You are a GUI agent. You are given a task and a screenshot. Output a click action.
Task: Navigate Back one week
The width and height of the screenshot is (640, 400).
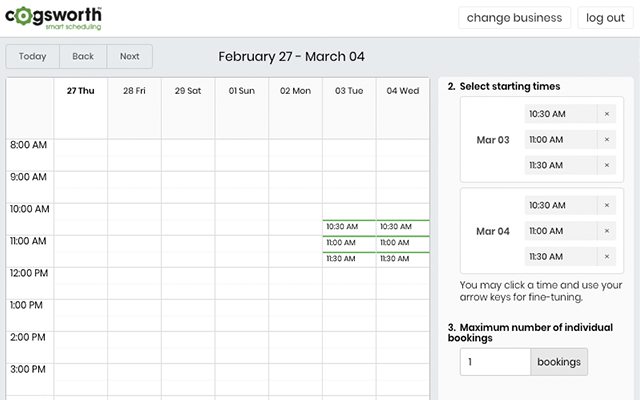pyautogui.click(x=83, y=56)
